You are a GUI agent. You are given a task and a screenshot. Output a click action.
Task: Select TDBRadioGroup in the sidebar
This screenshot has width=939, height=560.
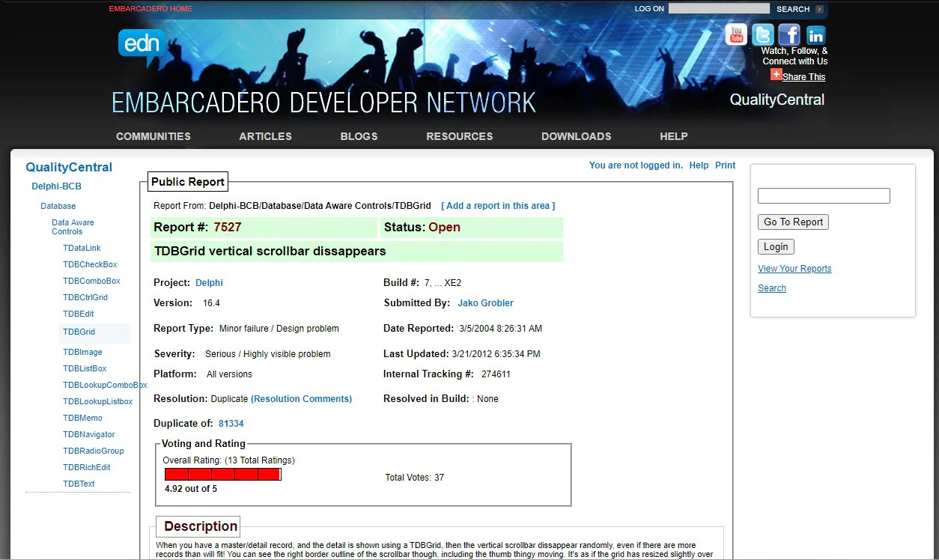pos(94,451)
